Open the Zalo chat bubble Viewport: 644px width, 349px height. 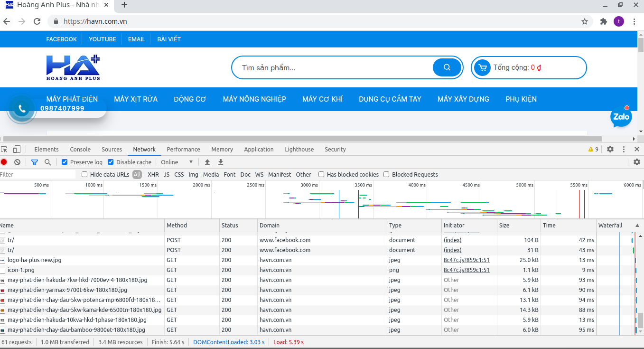click(621, 116)
